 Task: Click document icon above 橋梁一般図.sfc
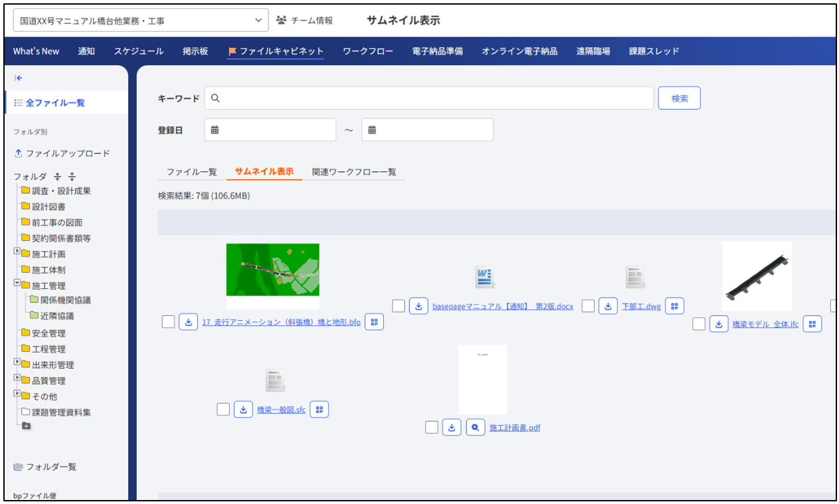pyautogui.click(x=274, y=380)
